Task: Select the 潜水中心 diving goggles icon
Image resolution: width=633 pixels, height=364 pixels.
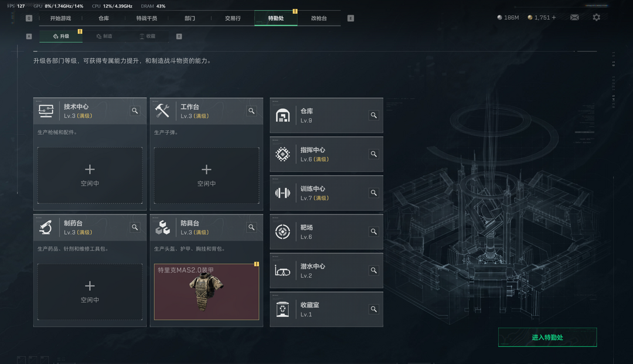Action: click(x=283, y=271)
